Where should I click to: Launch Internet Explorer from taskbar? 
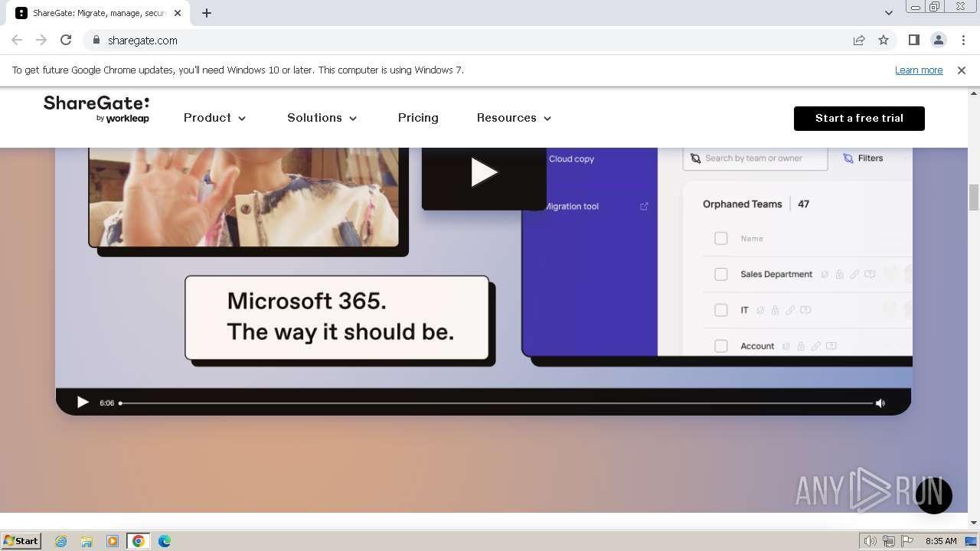[61, 541]
